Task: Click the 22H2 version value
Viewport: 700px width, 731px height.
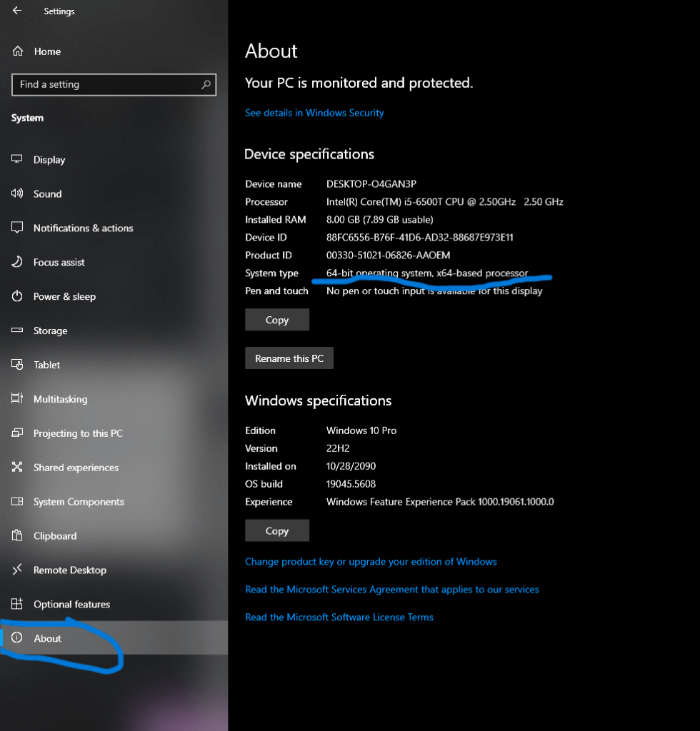Action: pyautogui.click(x=338, y=448)
